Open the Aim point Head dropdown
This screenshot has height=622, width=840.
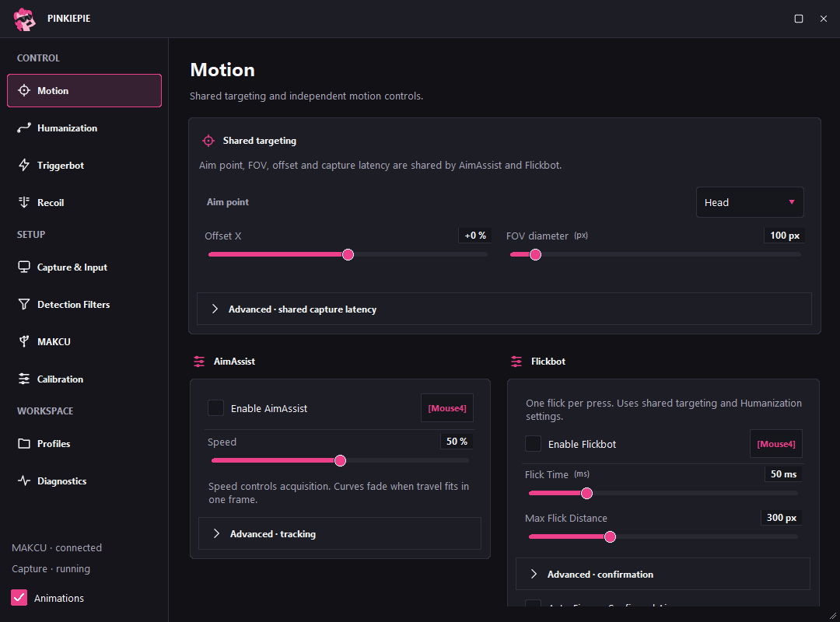point(750,202)
